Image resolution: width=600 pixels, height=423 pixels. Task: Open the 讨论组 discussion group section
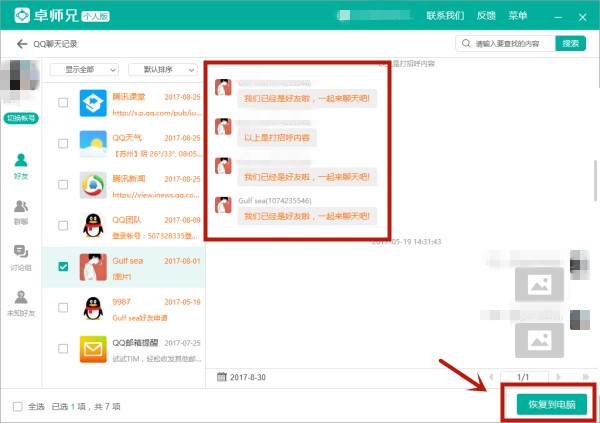coord(21,258)
